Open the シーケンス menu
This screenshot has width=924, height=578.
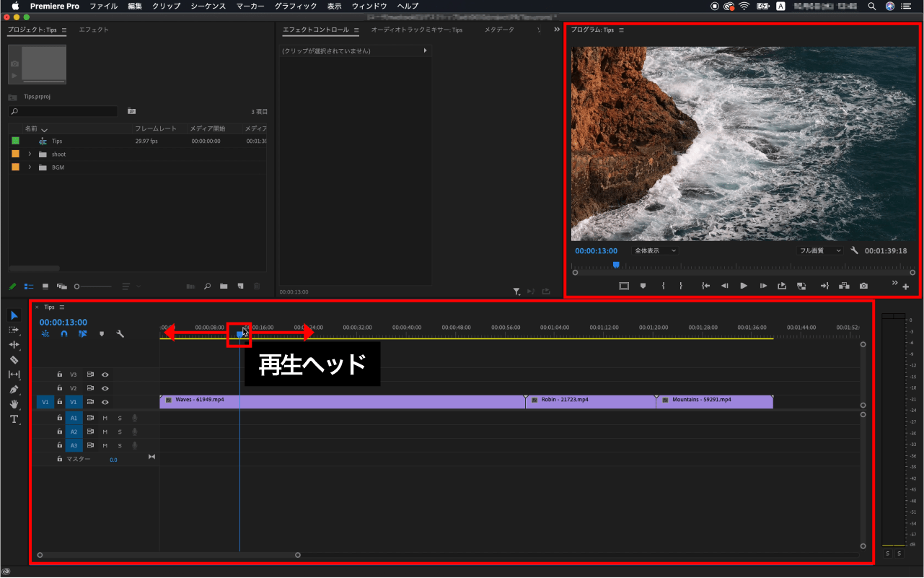coord(208,6)
